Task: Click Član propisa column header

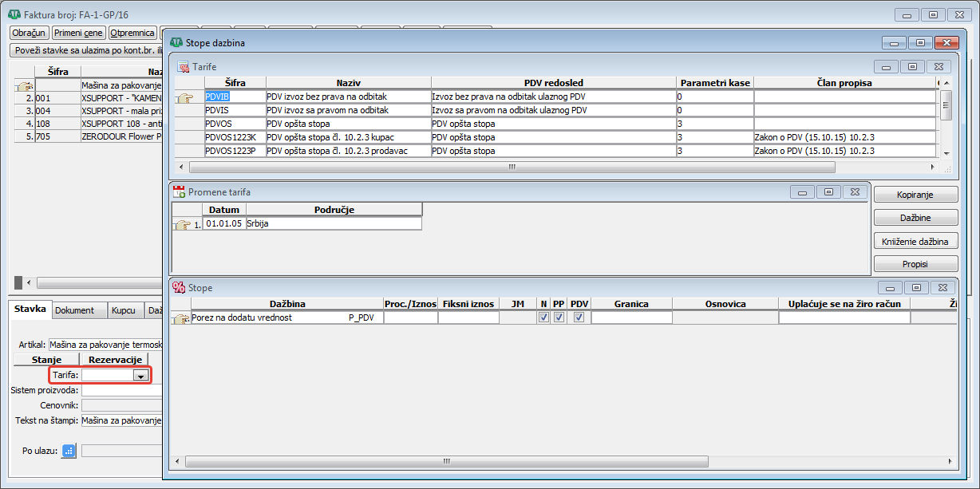Action: 844,83
